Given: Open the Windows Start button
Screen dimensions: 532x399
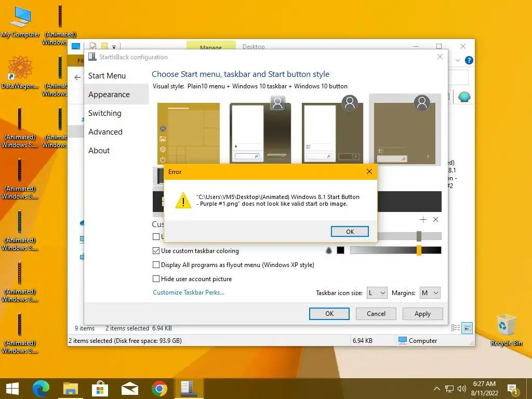Looking at the screenshot, I should pos(12,389).
